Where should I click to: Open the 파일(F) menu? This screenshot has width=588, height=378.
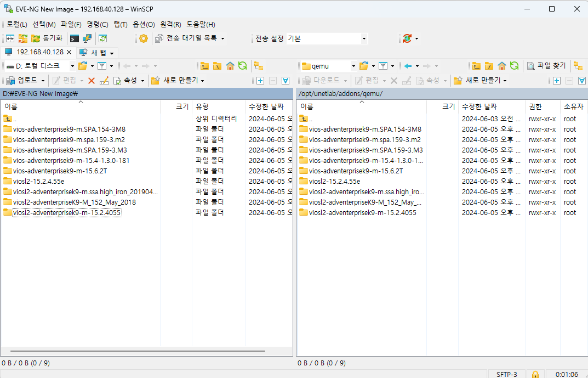tap(71, 24)
